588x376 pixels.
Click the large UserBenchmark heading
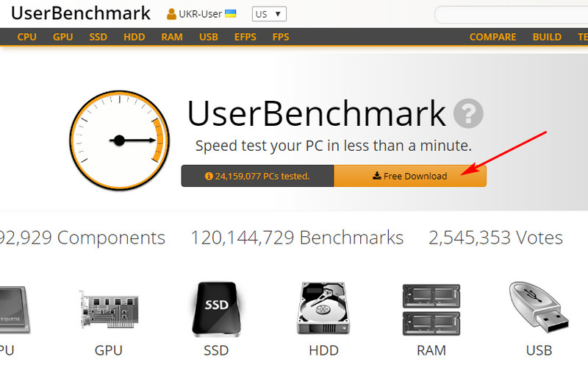pyautogui.click(x=317, y=113)
